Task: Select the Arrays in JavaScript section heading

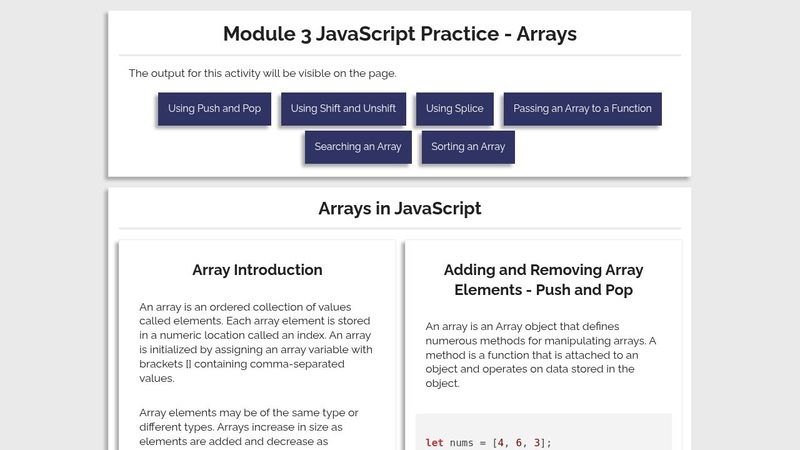Action: point(399,208)
